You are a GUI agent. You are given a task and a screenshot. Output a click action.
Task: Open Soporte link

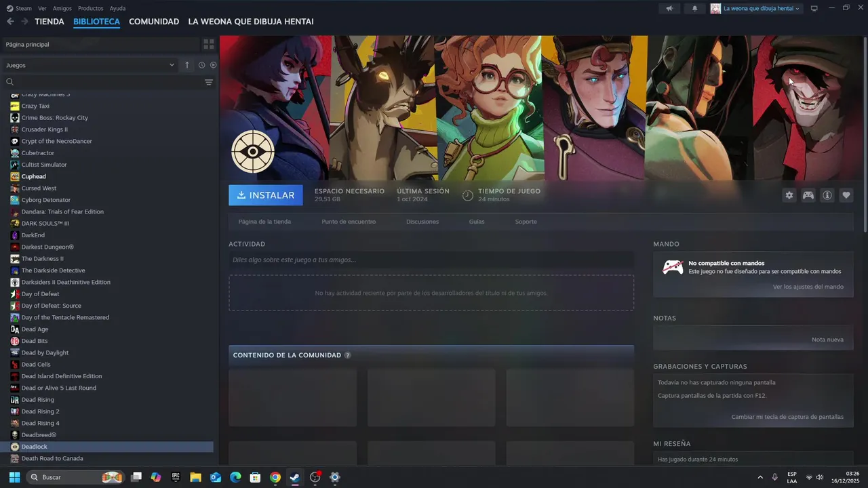pos(526,222)
